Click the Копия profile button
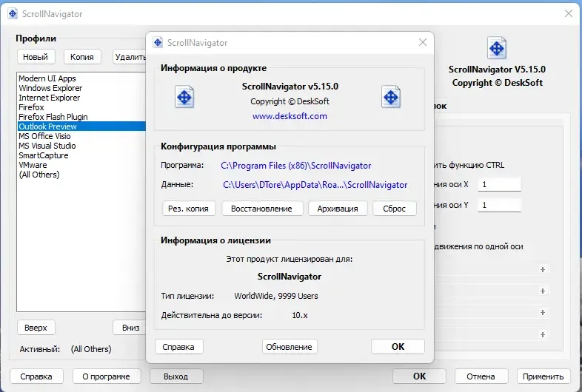The height and width of the screenshot is (392, 582). (x=82, y=57)
